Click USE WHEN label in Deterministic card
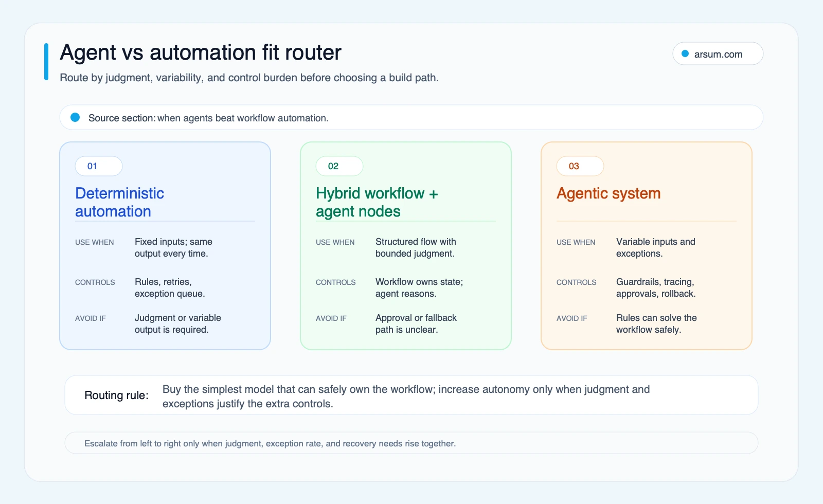Screen dimensions: 823x504 click(95, 242)
